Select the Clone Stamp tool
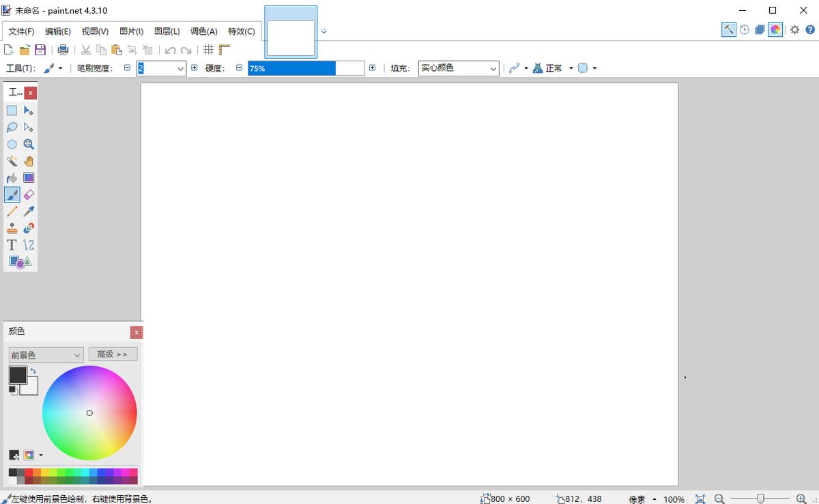 (12, 228)
